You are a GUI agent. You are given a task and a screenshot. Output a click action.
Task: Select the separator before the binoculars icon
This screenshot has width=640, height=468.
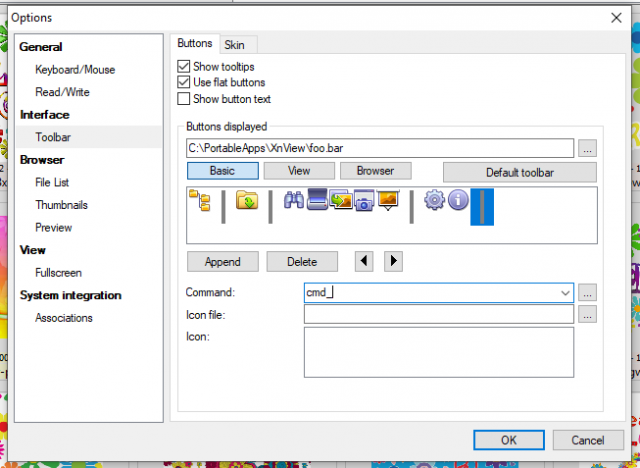pyautogui.click(x=270, y=207)
